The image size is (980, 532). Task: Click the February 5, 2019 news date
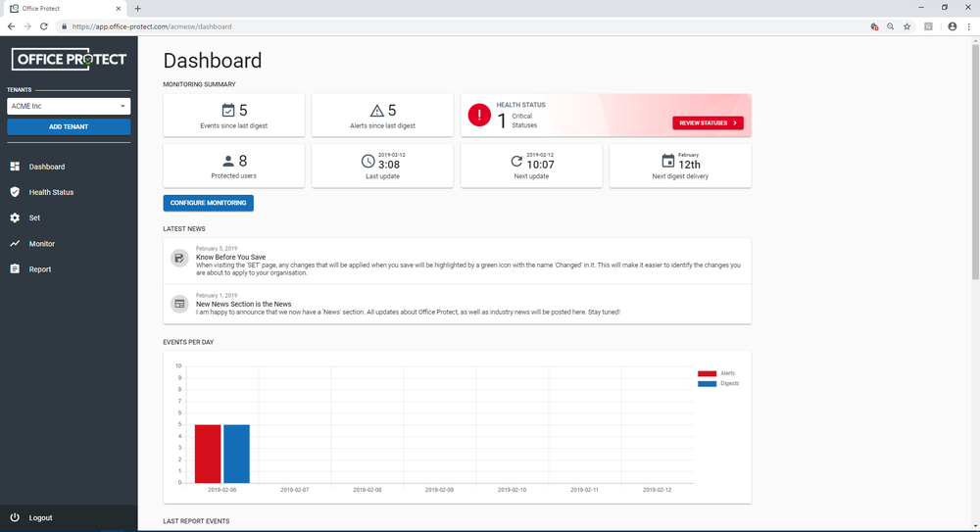pyautogui.click(x=217, y=248)
